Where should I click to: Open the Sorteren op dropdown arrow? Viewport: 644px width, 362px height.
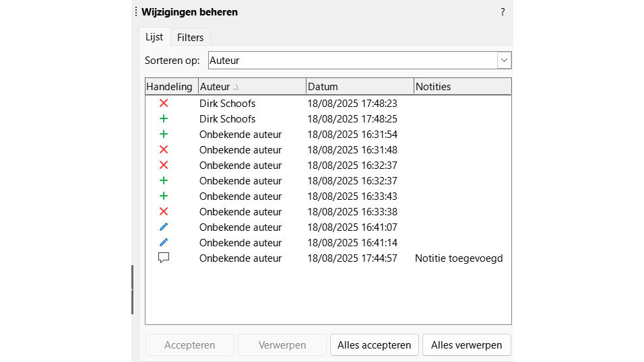pyautogui.click(x=504, y=61)
